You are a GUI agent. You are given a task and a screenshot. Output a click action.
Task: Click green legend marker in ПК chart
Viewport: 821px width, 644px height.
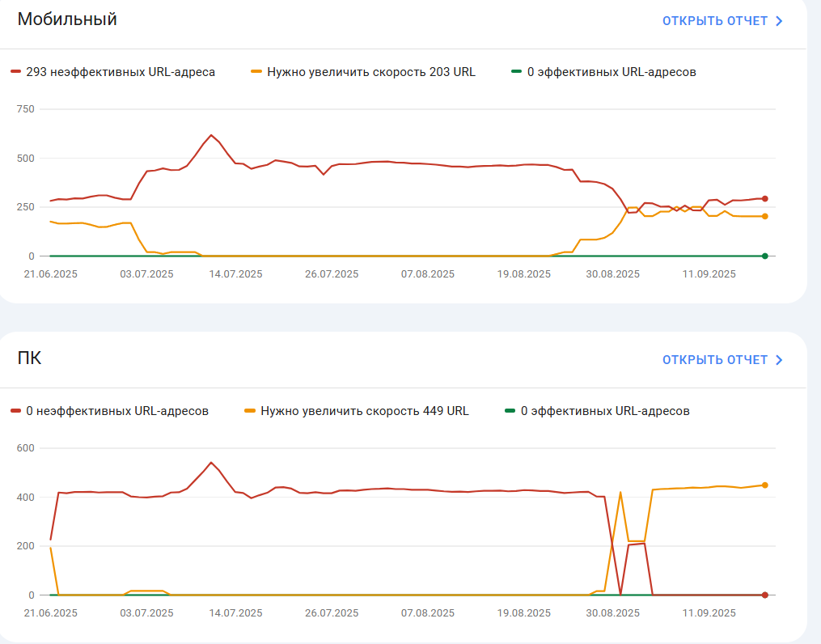point(510,411)
